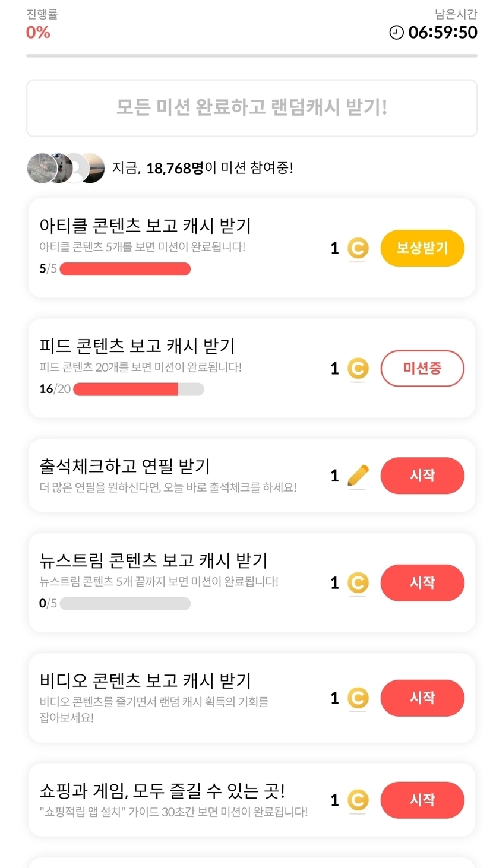Click the 0% overall progress indicator
Viewport: 493px width, 868px height.
coord(38,33)
